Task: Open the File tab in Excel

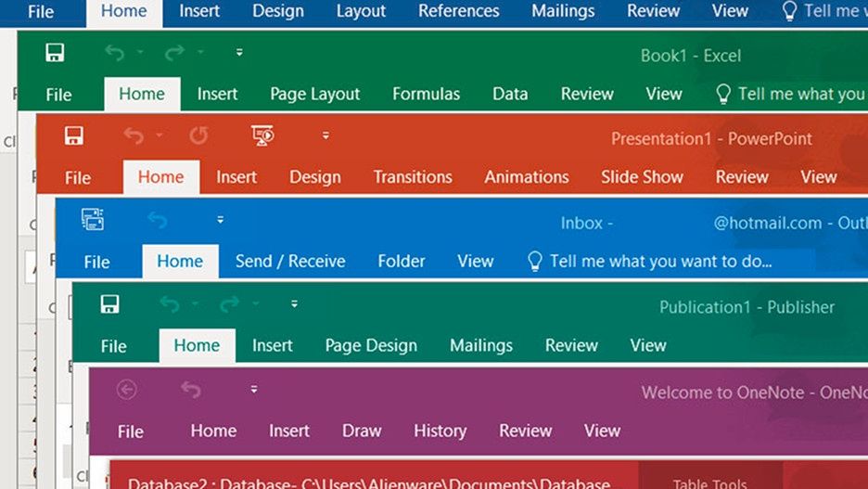Action: 58,95
